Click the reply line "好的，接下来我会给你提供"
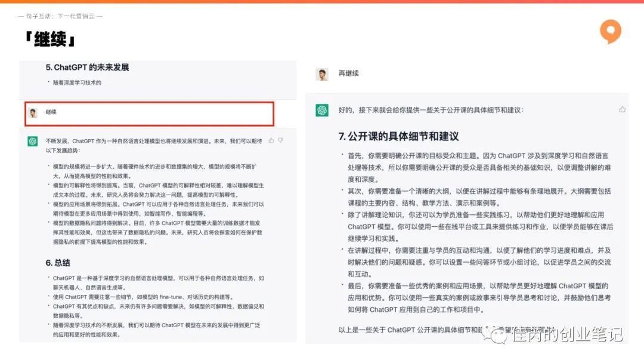The height and width of the screenshot is (363, 644). click(x=431, y=110)
